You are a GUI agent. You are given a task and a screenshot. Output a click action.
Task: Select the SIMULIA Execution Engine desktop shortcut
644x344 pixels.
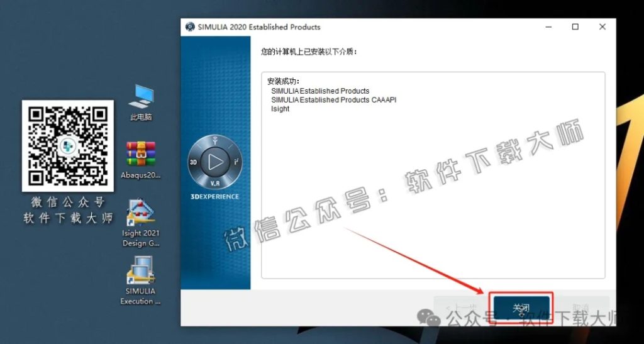click(x=141, y=280)
